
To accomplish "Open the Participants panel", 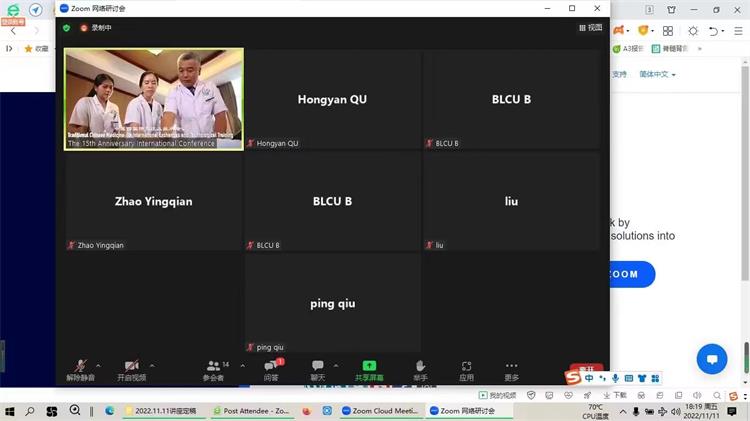I will pyautogui.click(x=213, y=370).
